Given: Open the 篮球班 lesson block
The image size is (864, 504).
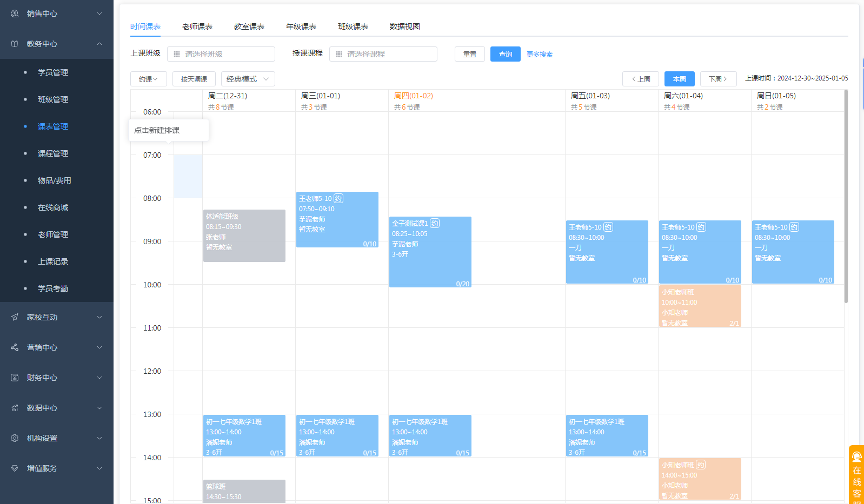Looking at the screenshot, I should click(244, 491).
